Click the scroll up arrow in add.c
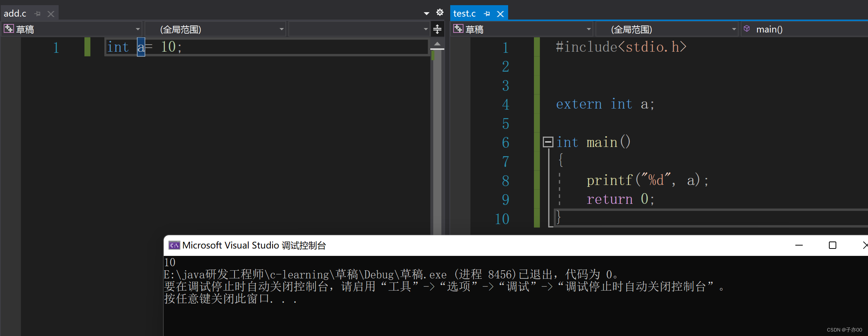The image size is (868, 336). coord(437,44)
